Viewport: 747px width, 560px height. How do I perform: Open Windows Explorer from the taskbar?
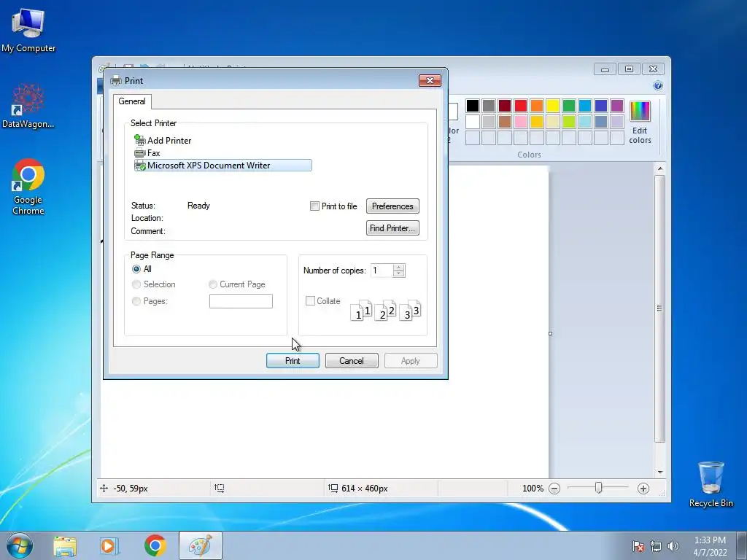[65, 546]
